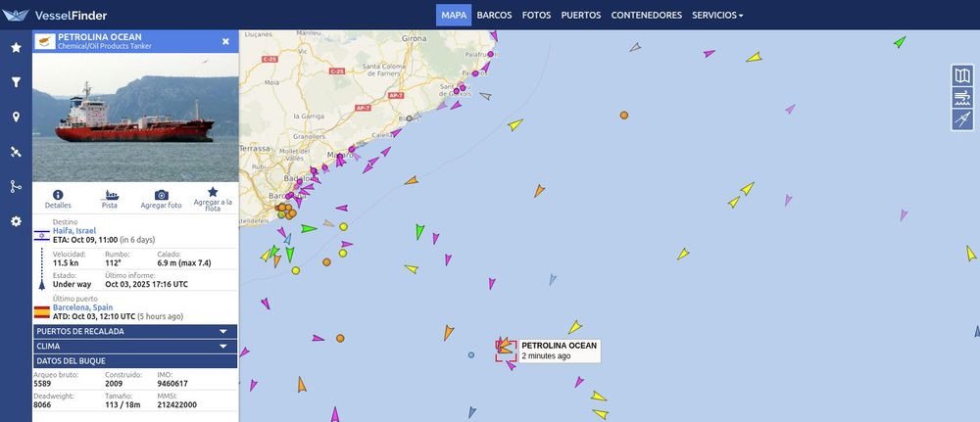Open the Barcelona, Spain last port link

pyautogui.click(x=83, y=307)
